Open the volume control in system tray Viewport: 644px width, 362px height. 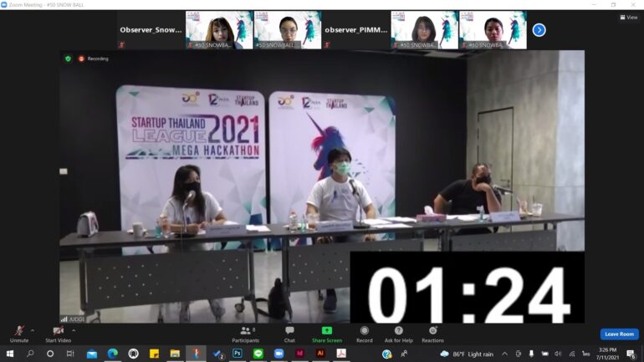click(x=558, y=354)
